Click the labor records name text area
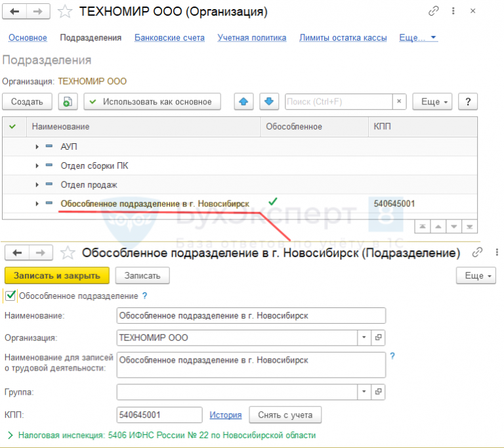 251,365
